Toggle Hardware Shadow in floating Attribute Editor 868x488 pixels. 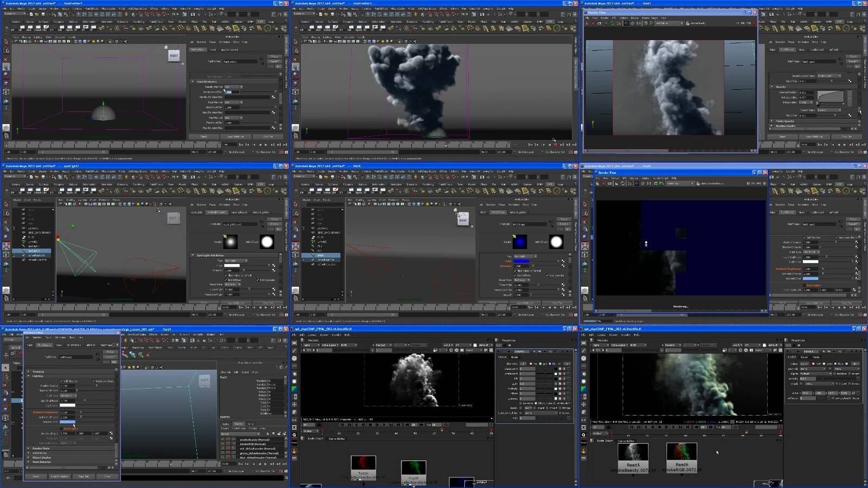click(93, 381)
